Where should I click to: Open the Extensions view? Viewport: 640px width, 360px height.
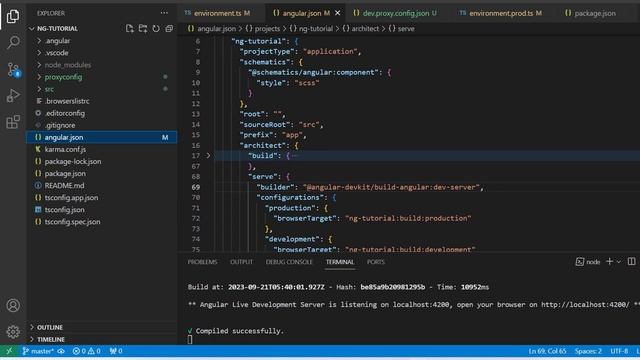click(13, 122)
